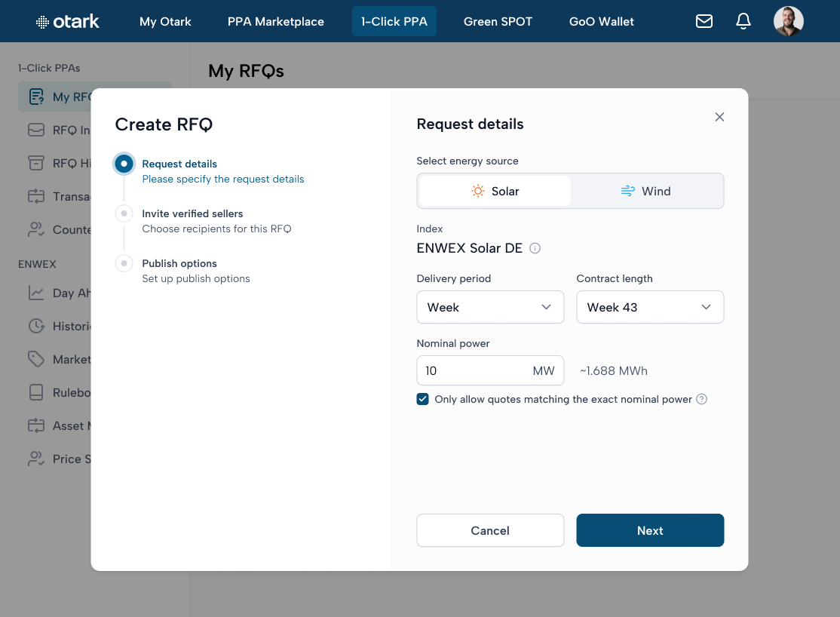This screenshot has width=840, height=617.
Task: Go to the Green SPOT menu item
Action: 498,21
